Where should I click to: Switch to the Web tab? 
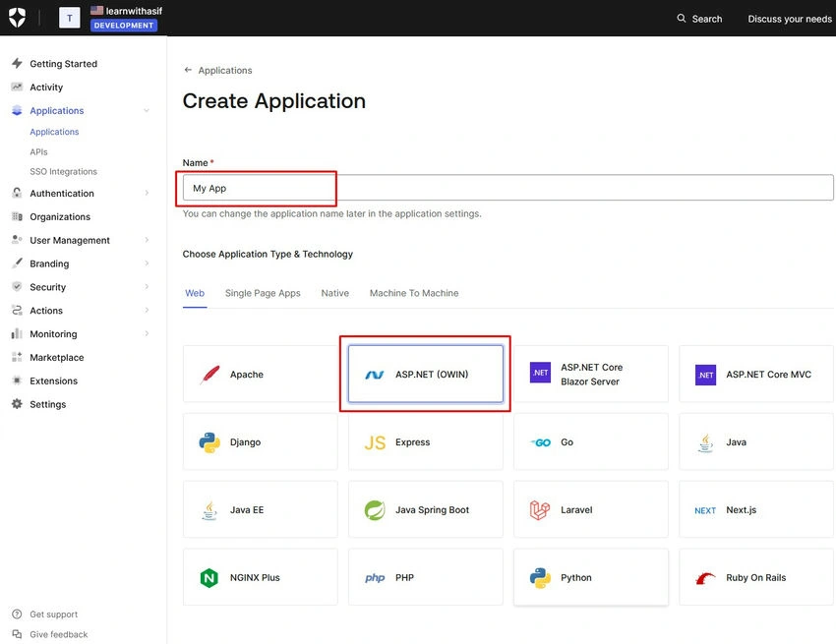pyautogui.click(x=195, y=293)
